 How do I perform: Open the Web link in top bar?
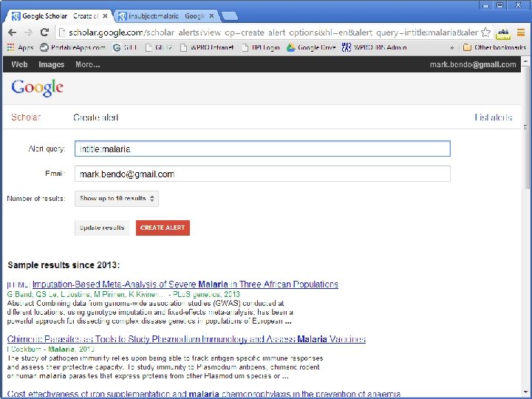[x=19, y=64]
